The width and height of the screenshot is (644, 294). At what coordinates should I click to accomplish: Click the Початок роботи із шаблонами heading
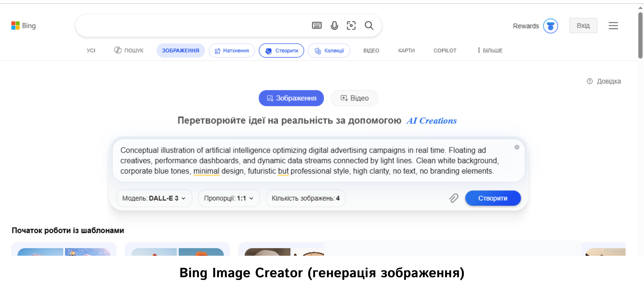pos(68,230)
